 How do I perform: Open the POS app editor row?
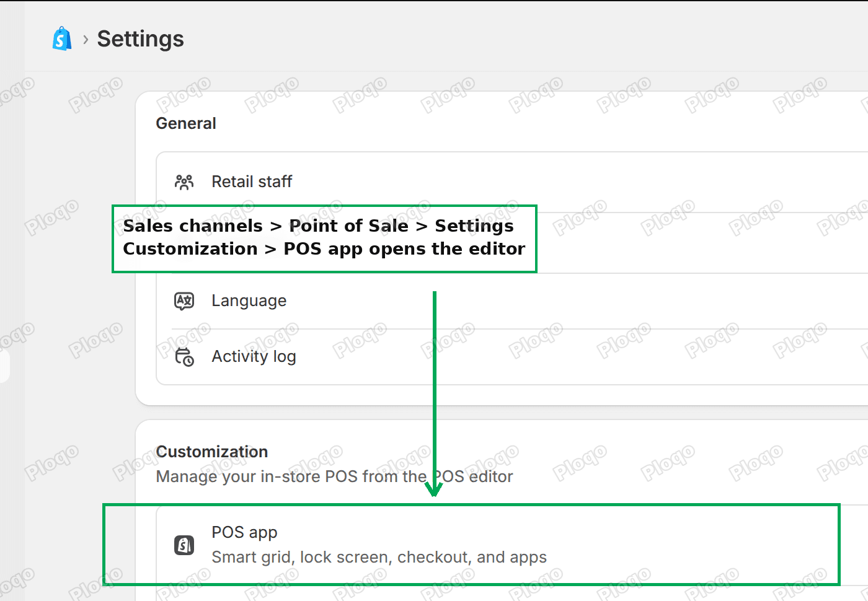pyautogui.click(x=512, y=545)
